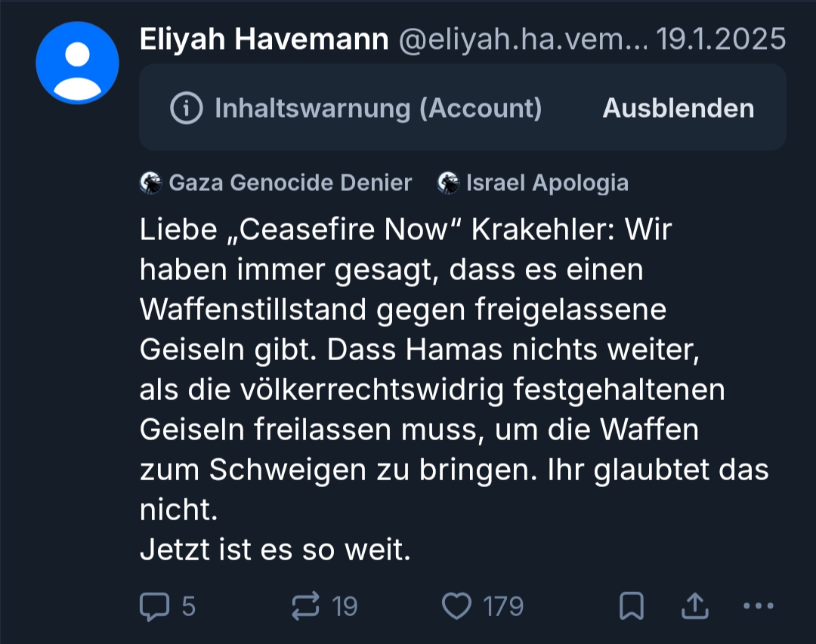Viewport: 816px width, 644px height.
Task: Open the Gaza Genocide Denier label
Action: [x=290, y=183]
